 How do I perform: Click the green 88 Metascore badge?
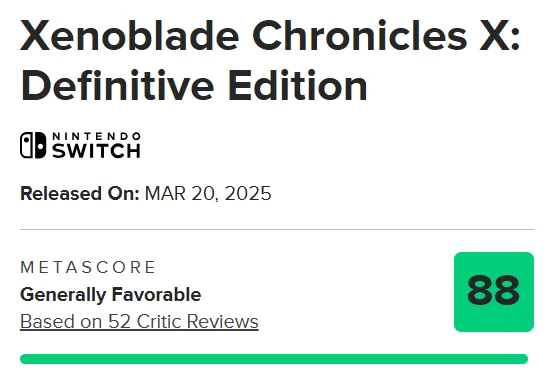(x=494, y=292)
